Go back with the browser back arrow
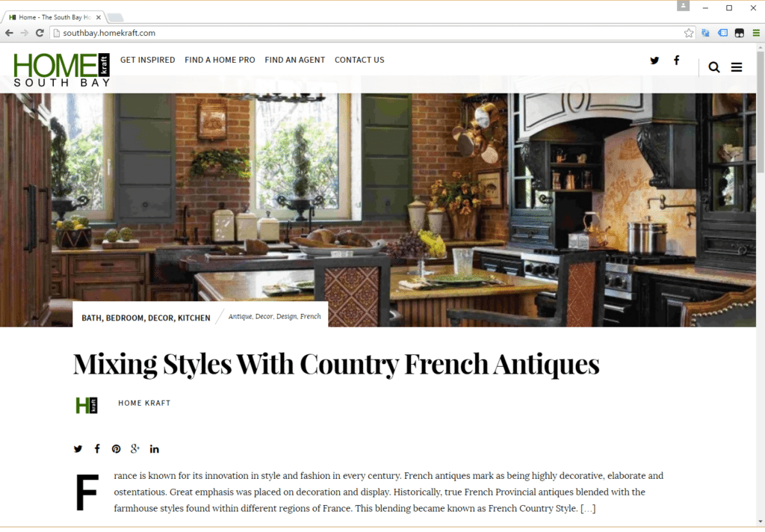The height and width of the screenshot is (532, 765). 9,33
